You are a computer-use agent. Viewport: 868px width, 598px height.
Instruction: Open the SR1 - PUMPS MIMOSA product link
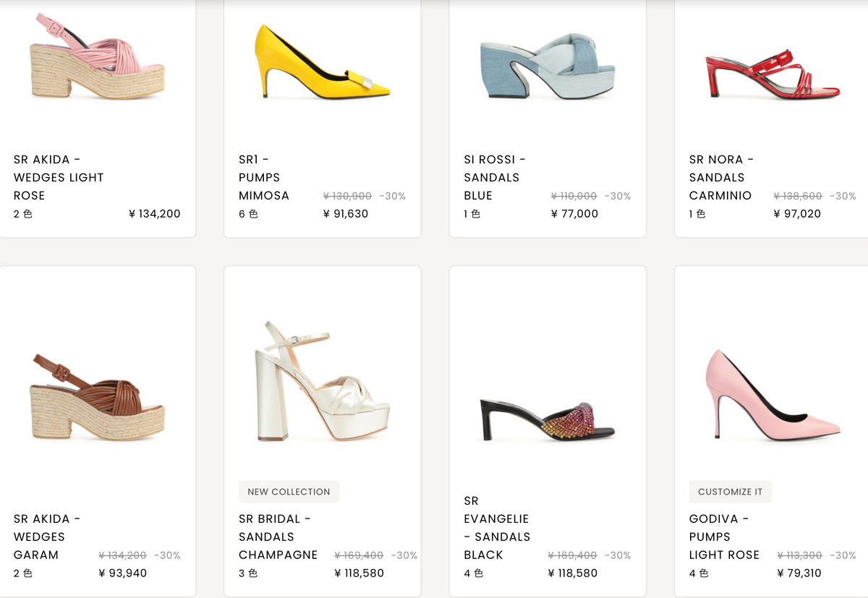pos(264,177)
